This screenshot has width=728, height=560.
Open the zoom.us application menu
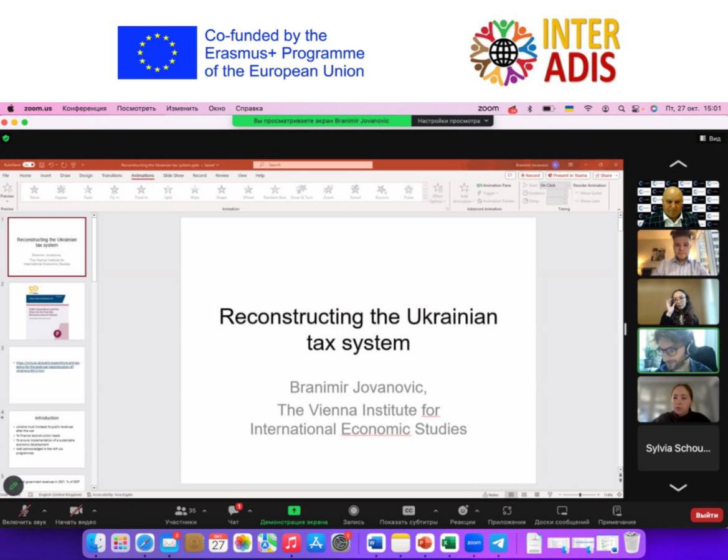tap(38, 108)
